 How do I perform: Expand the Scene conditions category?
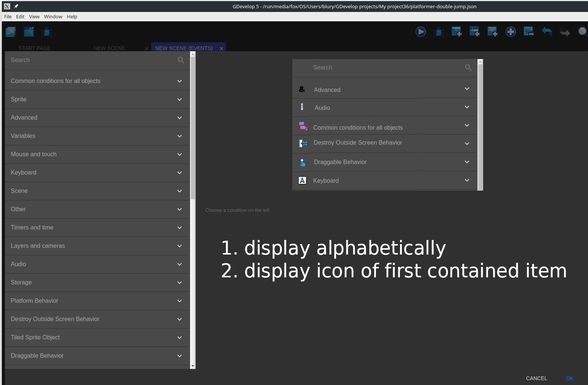point(97,191)
